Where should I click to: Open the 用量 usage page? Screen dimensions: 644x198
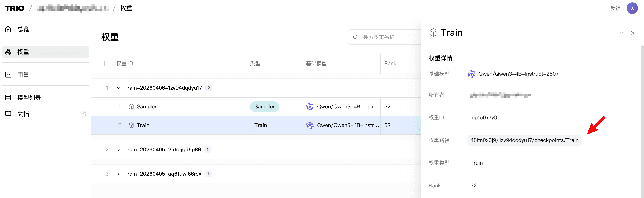pyautogui.click(x=23, y=75)
